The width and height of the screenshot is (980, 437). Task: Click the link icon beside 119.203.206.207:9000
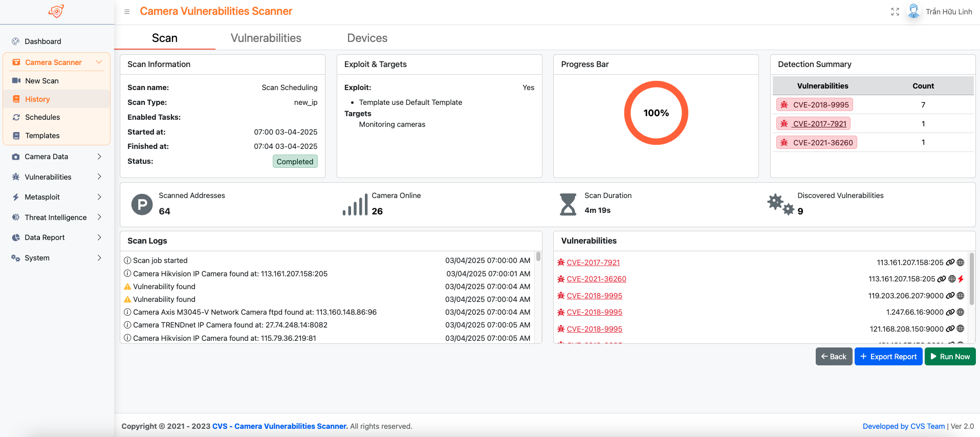(x=950, y=296)
